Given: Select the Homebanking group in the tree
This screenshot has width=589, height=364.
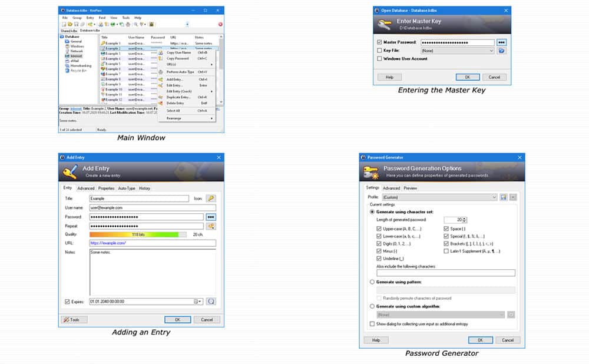Looking at the screenshot, I should tap(78, 65).
